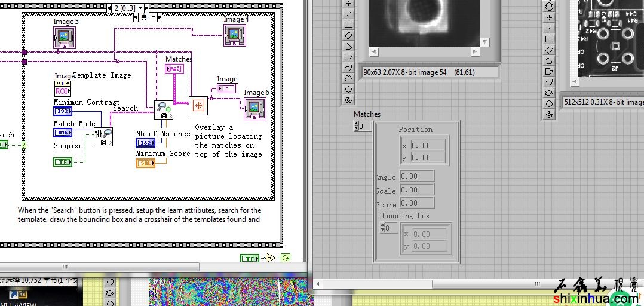The image size is (644, 306).
Task: Increment the Matches array index
Action: pos(357,124)
